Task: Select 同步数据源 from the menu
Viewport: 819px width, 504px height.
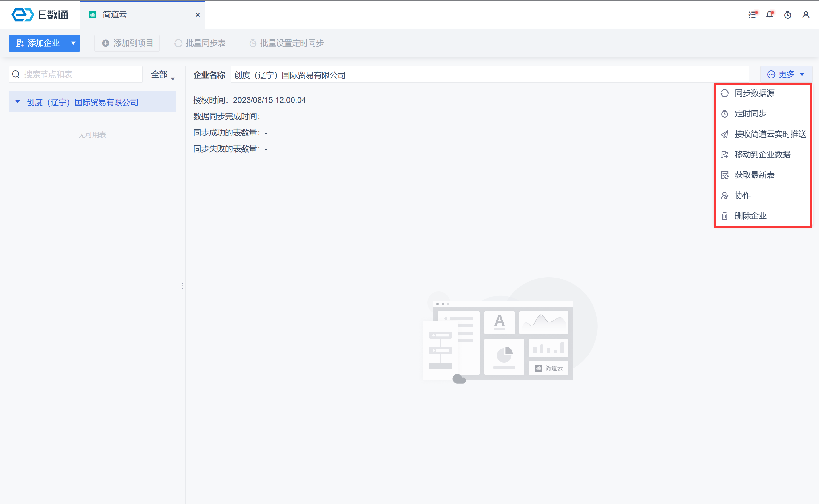Action: pos(754,93)
